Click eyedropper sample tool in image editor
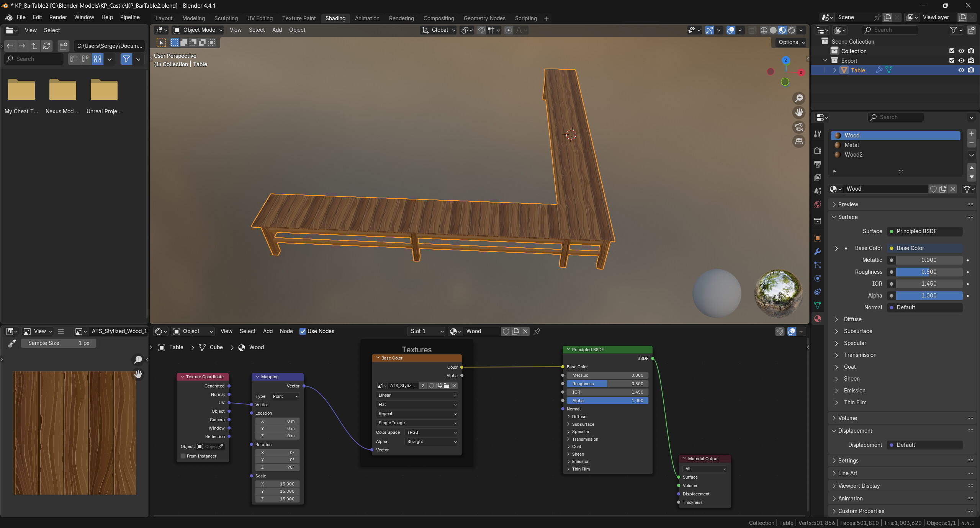 (12, 343)
